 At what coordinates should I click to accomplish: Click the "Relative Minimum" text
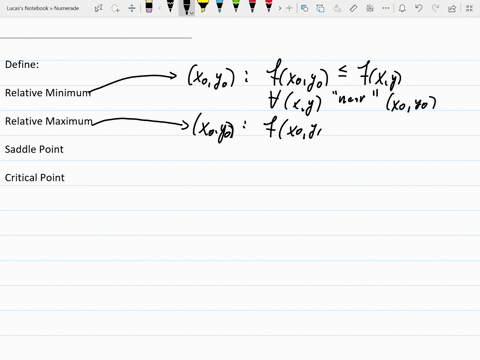(48, 93)
